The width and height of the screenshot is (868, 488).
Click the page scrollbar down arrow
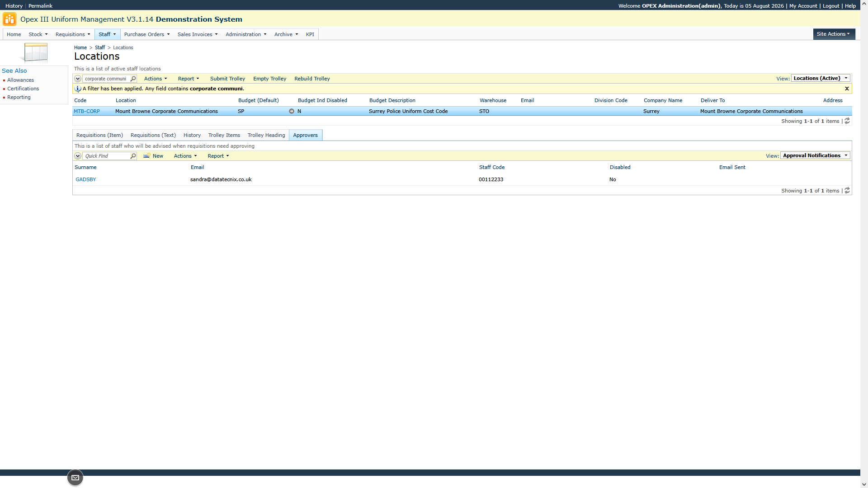[864, 484]
